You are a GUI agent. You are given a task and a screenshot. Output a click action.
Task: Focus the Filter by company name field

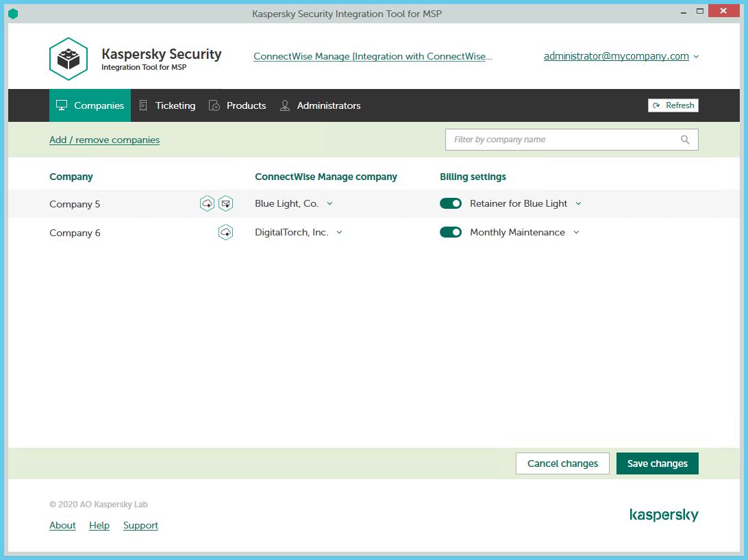click(562, 140)
